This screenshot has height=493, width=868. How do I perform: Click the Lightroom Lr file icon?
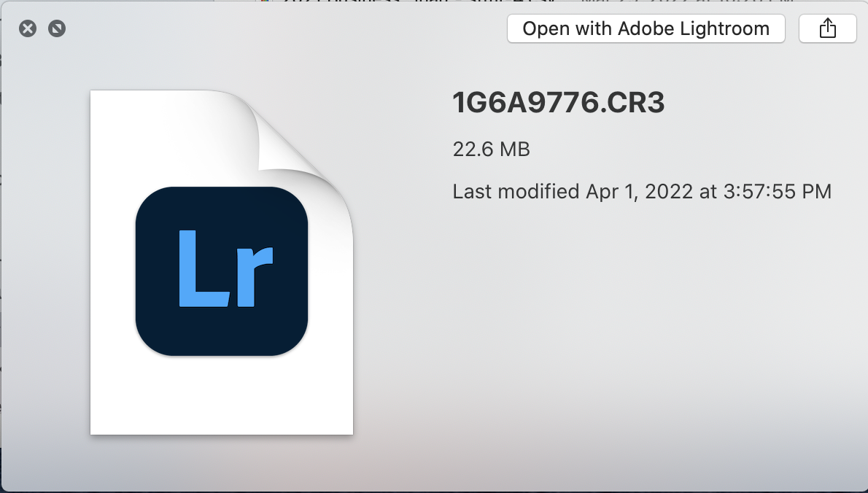(222, 263)
